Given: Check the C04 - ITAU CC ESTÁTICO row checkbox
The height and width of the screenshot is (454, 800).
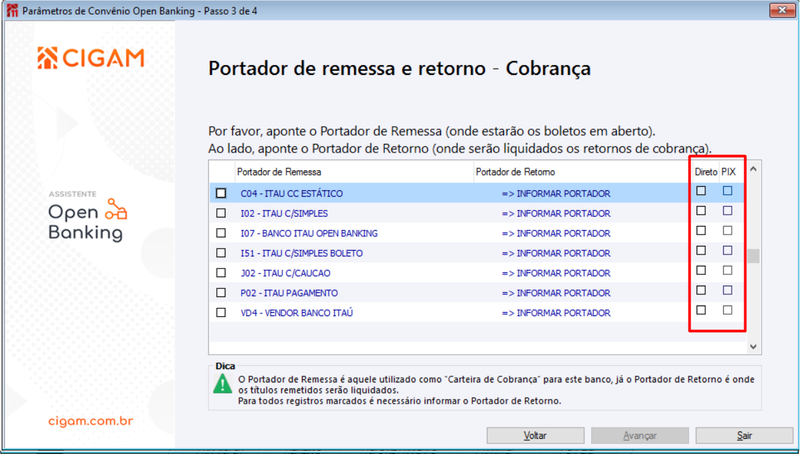Looking at the screenshot, I should (x=221, y=193).
